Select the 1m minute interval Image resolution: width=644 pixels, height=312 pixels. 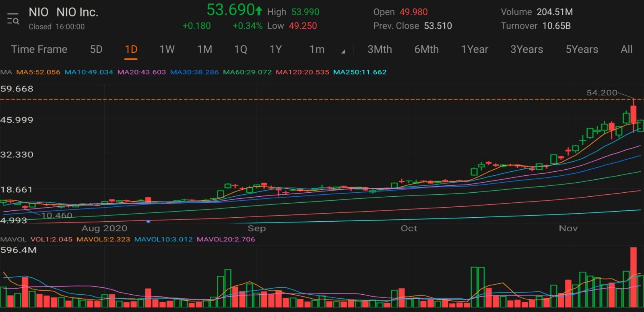[x=317, y=49]
